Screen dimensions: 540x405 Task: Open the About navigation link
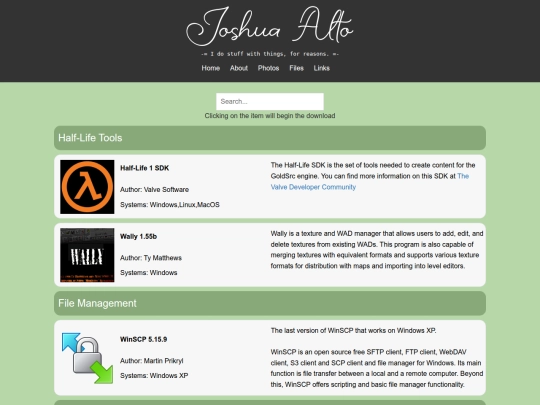pyautogui.click(x=239, y=68)
